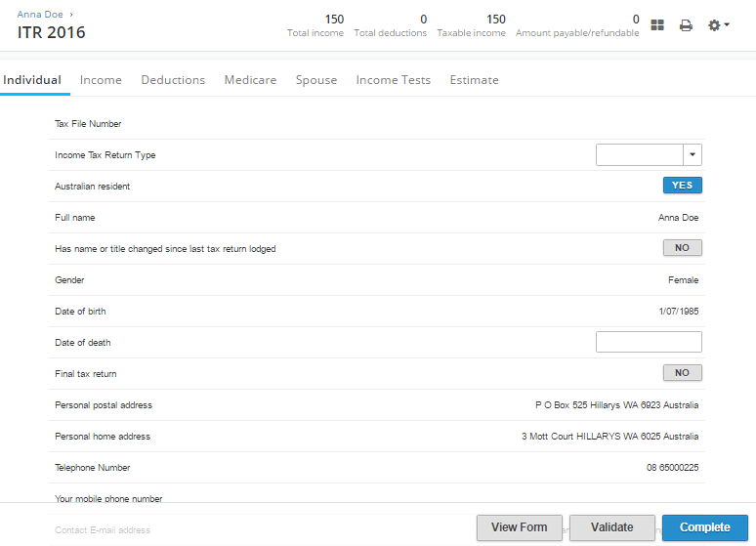Screen dimensions: 756x546
Task: Toggle name changed NO switch
Action: click(x=682, y=248)
